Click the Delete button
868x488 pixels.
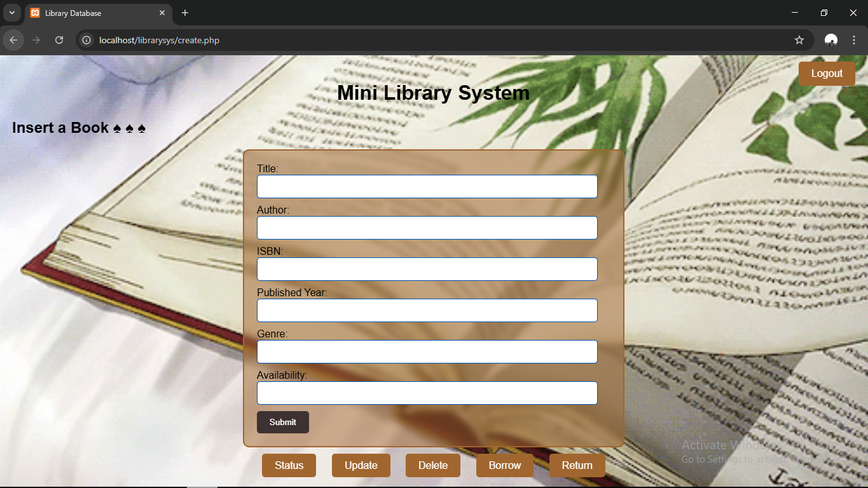coord(432,465)
